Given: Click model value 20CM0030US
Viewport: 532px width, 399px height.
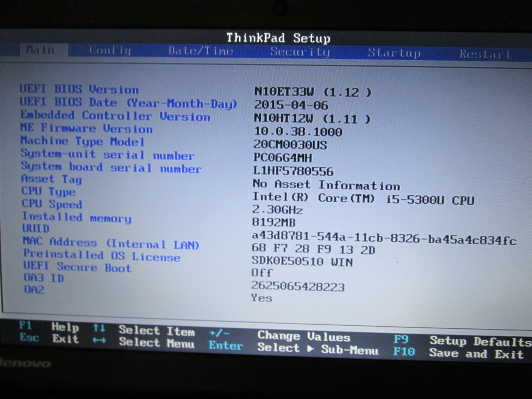Looking at the screenshot, I should click(x=290, y=145).
